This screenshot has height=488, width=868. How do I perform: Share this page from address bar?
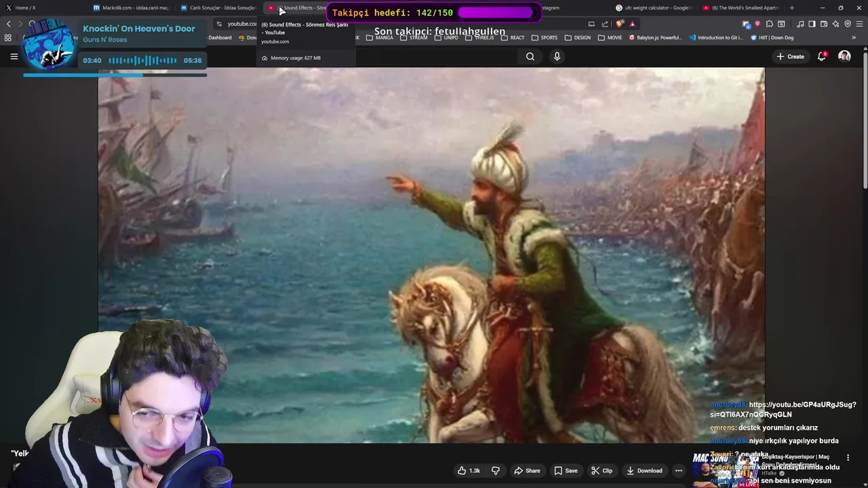pyautogui.click(x=605, y=24)
